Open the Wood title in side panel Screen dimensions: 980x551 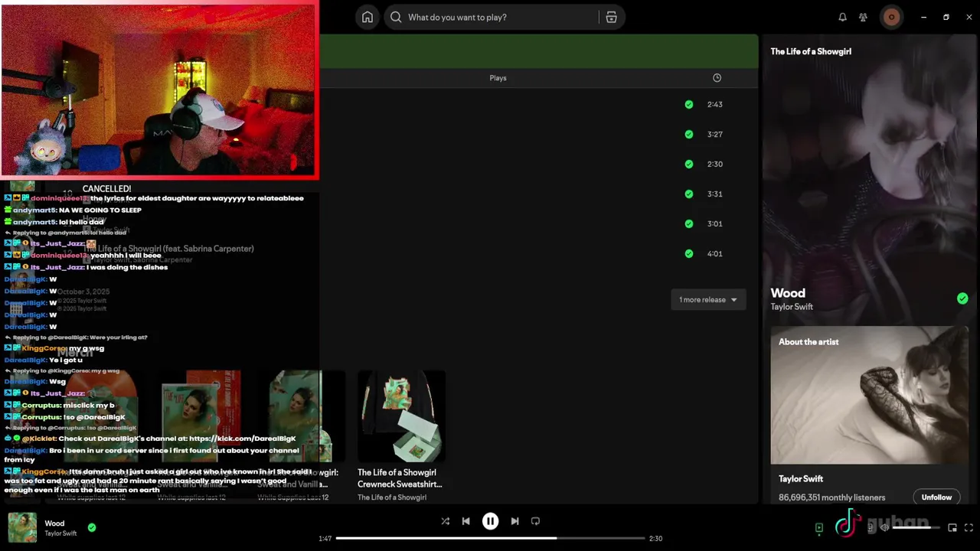pos(788,293)
